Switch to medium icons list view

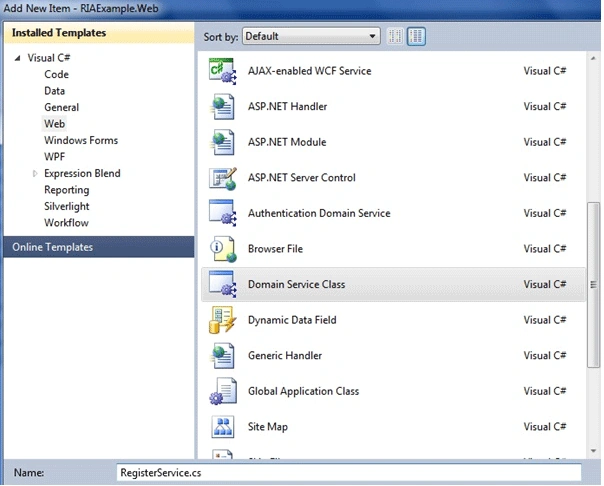[416, 37]
